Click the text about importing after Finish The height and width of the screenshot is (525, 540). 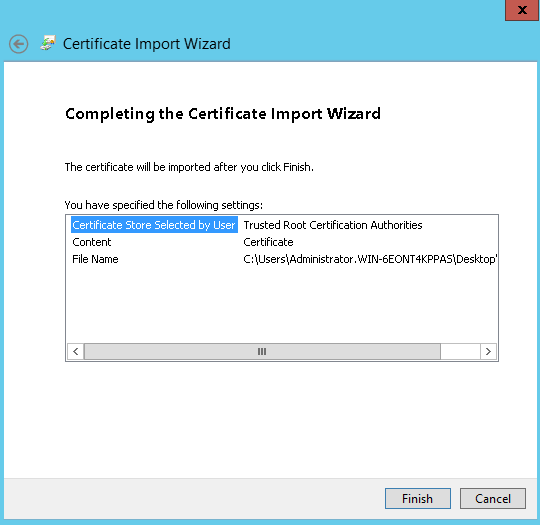tap(189, 167)
